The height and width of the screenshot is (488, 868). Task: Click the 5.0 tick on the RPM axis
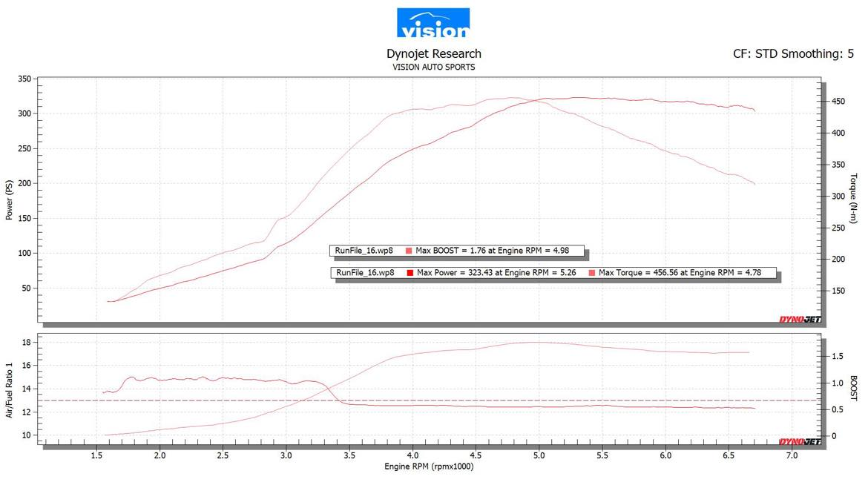(539, 455)
